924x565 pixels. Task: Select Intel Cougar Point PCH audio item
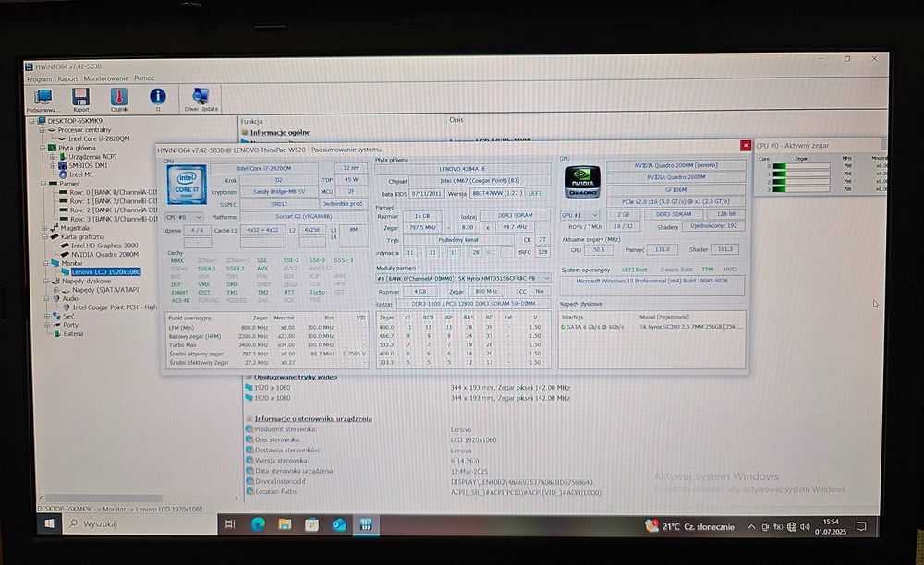pyautogui.click(x=115, y=307)
